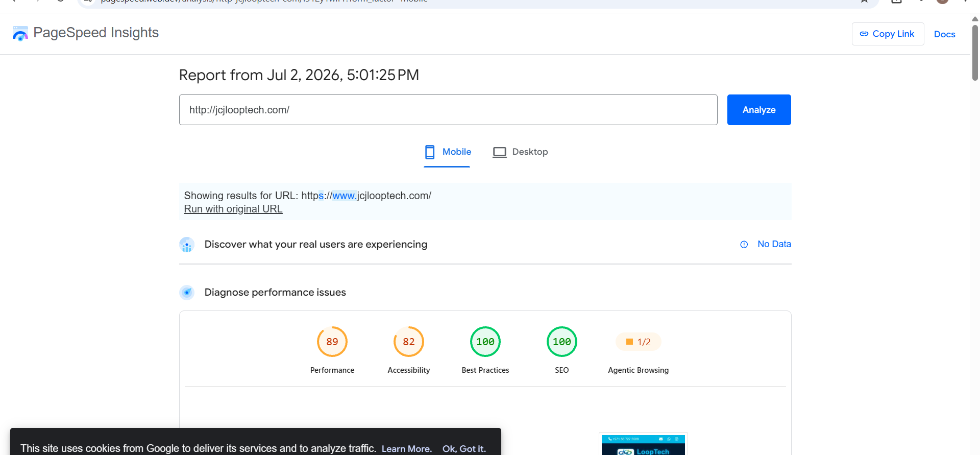This screenshot has height=455, width=980.
Task: Click the Best Practices label
Action: click(x=485, y=370)
